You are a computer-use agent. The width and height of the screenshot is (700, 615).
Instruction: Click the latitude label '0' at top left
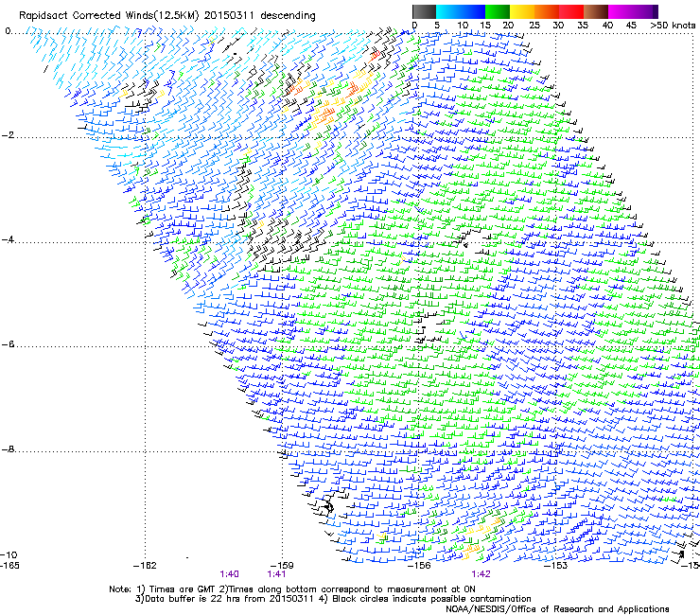pos(8,31)
